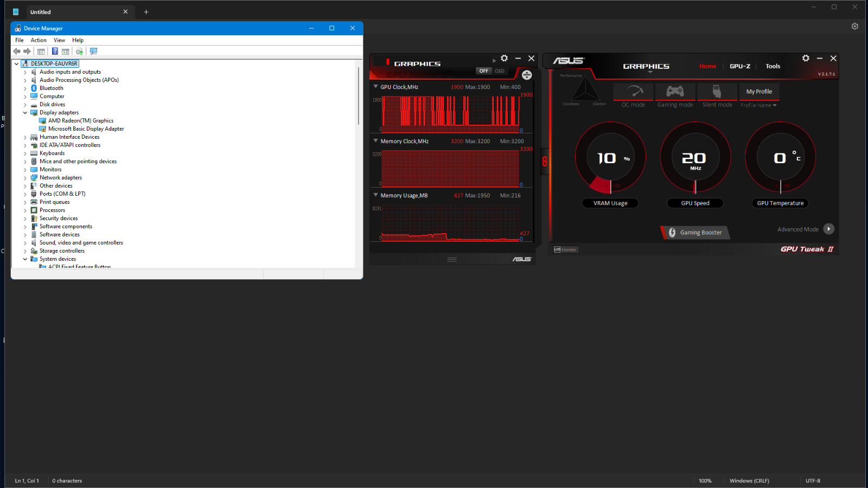
Task: Click the 100% zoom level in Notepad status bar
Action: tap(705, 481)
